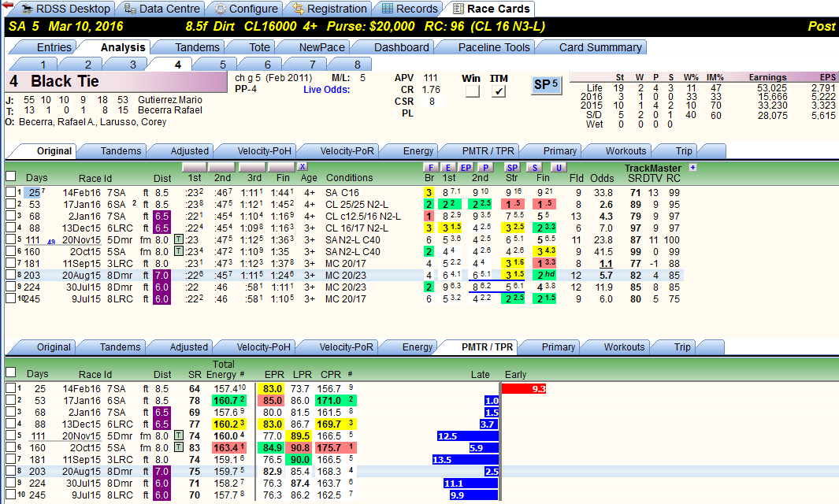Open the Records tab

pos(410,9)
